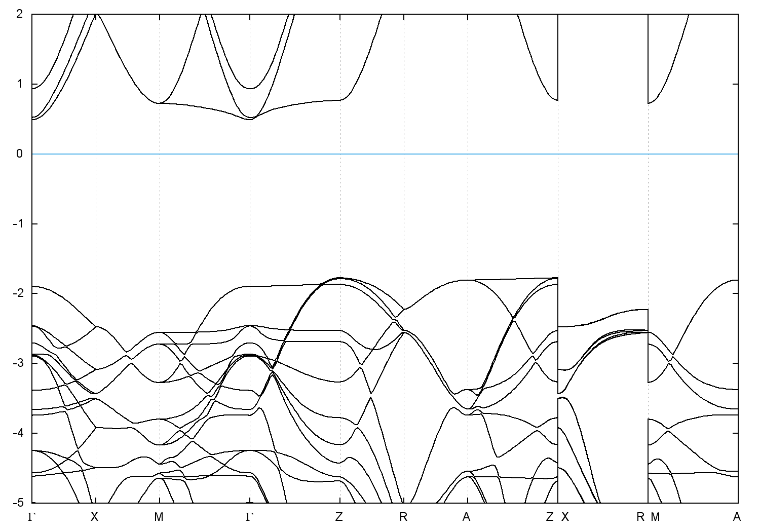Select the M label left of second Γ
Image resolution: width=760 pixels, height=532 pixels.
159,517
